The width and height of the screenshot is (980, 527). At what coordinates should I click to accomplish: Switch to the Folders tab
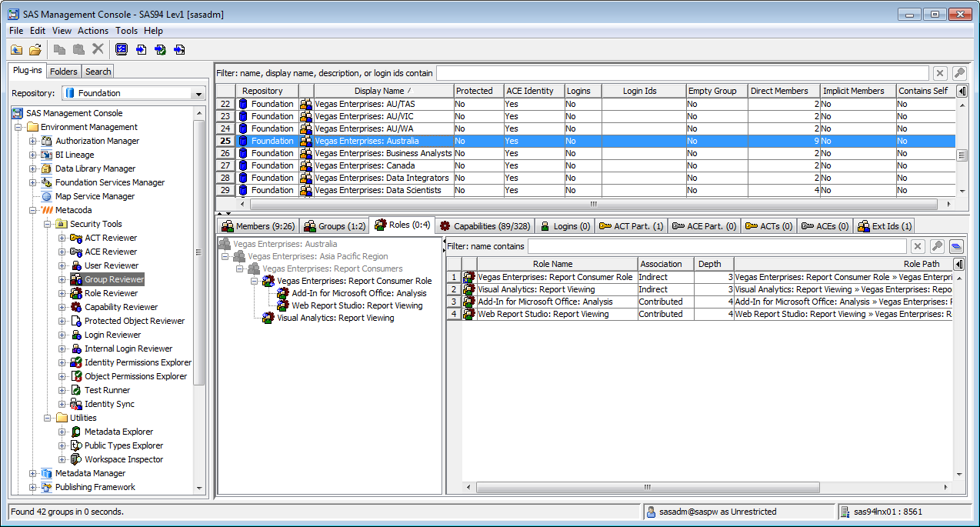click(x=64, y=72)
